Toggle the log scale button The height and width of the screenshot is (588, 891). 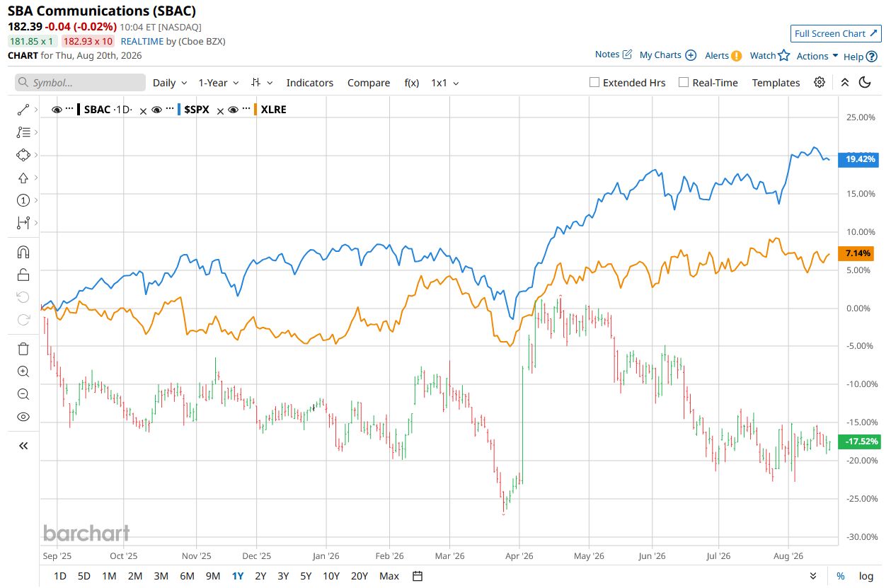tap(866, 576)
